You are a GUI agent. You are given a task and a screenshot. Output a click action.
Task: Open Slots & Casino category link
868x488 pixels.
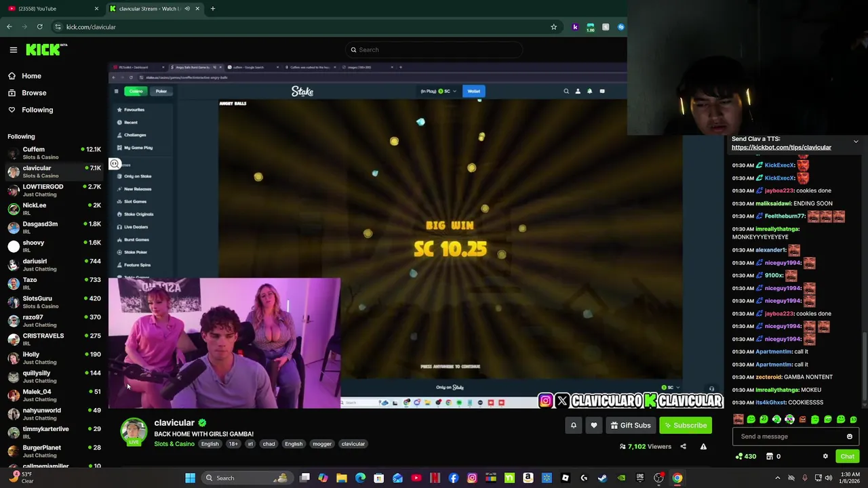174,444
